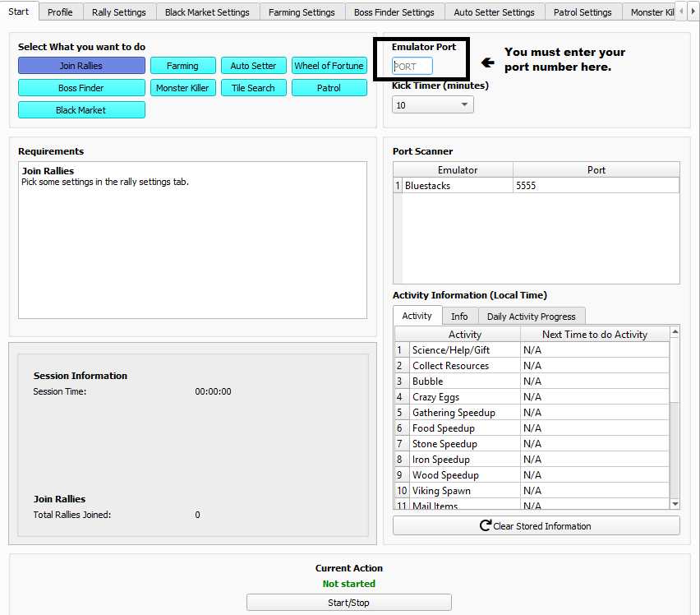The image size is (700, 615).
Task: Open the Black Market Settings tab
Action: pyautogui.click(x=207, y=12)
